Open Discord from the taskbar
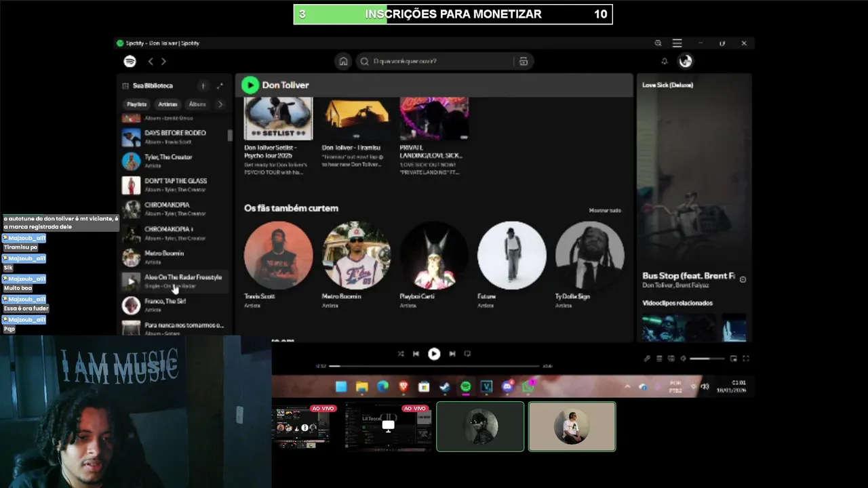This screenshot has width=868, height=488. click(x=507, y=386)
